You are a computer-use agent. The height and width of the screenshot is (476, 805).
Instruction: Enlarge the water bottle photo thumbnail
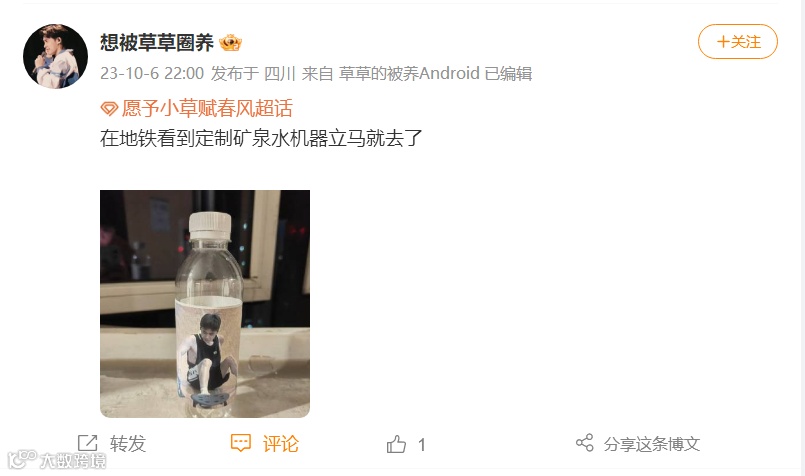coord(205,303)
